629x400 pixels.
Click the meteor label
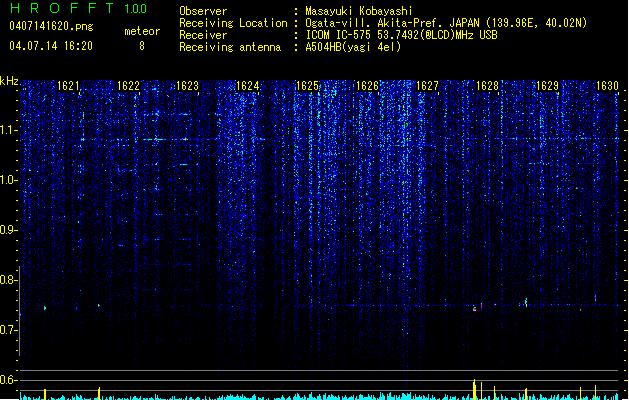(142, 31)
